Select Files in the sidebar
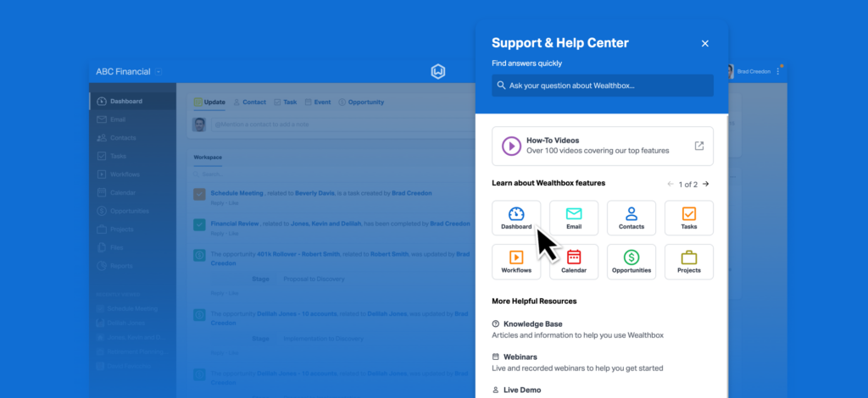Screen dimensions: 868x398 point(133,247)
